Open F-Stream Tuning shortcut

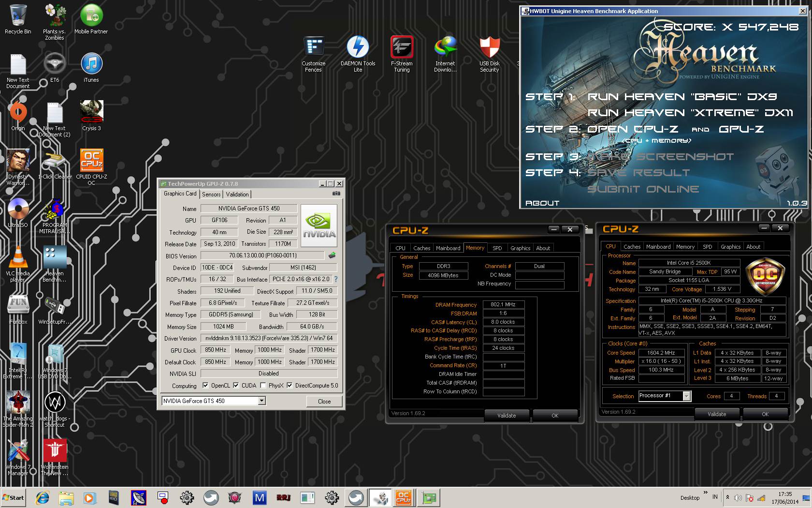pos(402,54)
